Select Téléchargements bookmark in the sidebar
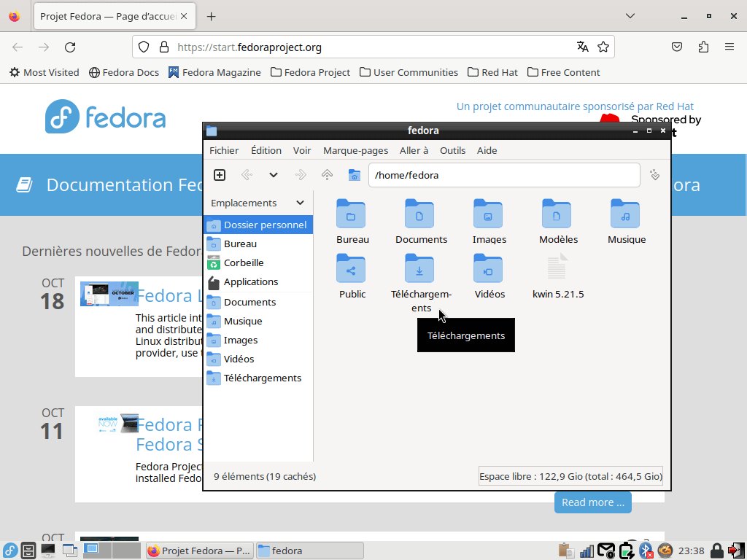This screenshot has width=747, height=560. pos(258,378)
